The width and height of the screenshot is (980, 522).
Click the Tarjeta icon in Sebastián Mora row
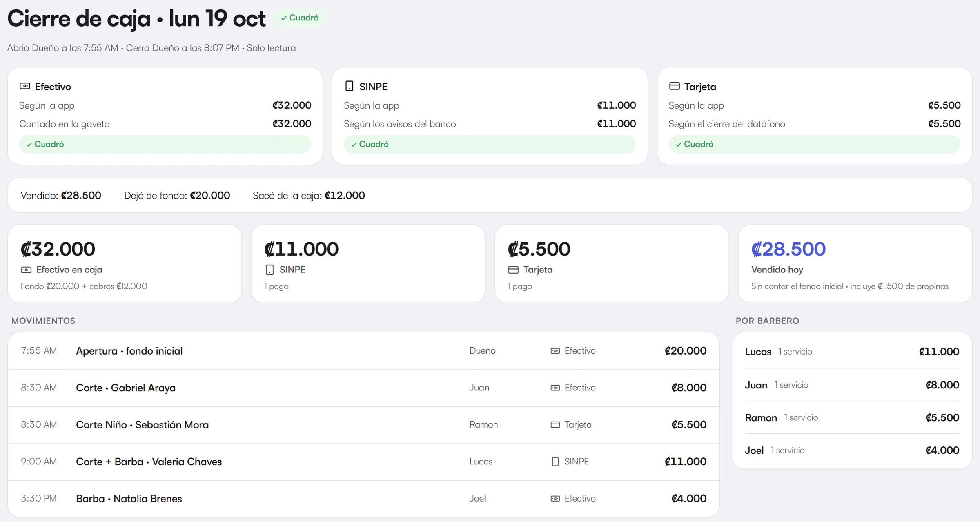point(555,425)
